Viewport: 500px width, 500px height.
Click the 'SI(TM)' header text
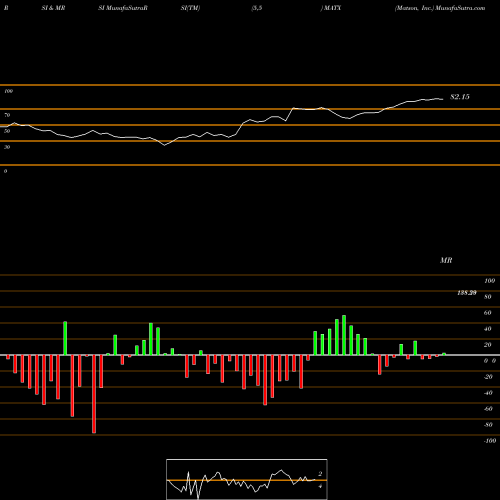coord(190,8)
